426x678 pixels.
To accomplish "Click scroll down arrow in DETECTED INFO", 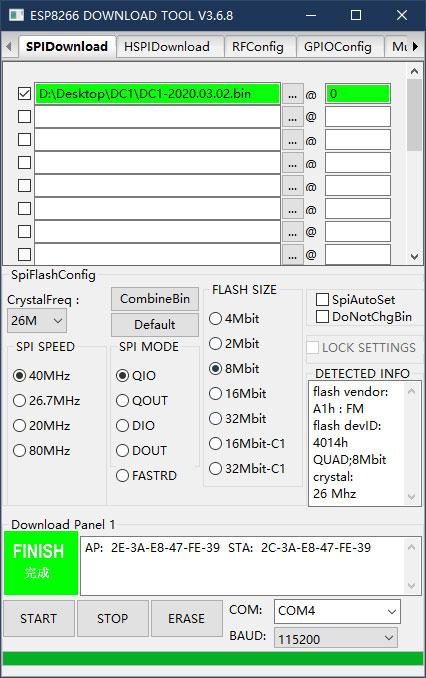I will click(x=411, y=496).
